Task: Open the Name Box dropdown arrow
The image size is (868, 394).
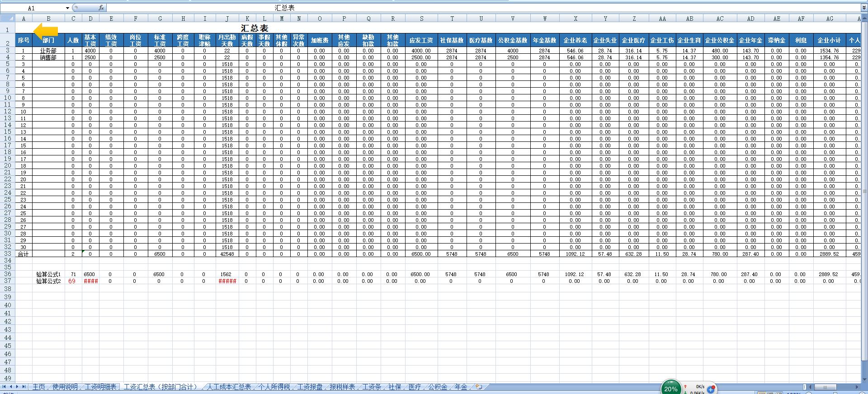Action: (x=67, y=8)
